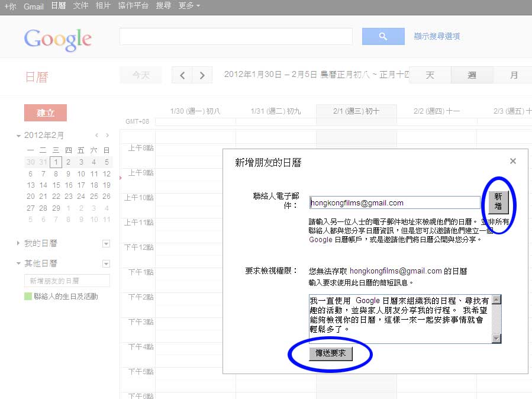532x399 pixels.
Task: Open 其他日曆 dropdown menu arrow
Action: click(x=106, y=263)
